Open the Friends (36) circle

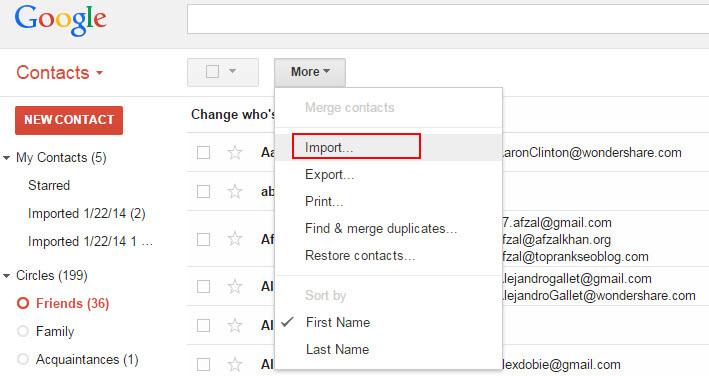coord(72,303)
